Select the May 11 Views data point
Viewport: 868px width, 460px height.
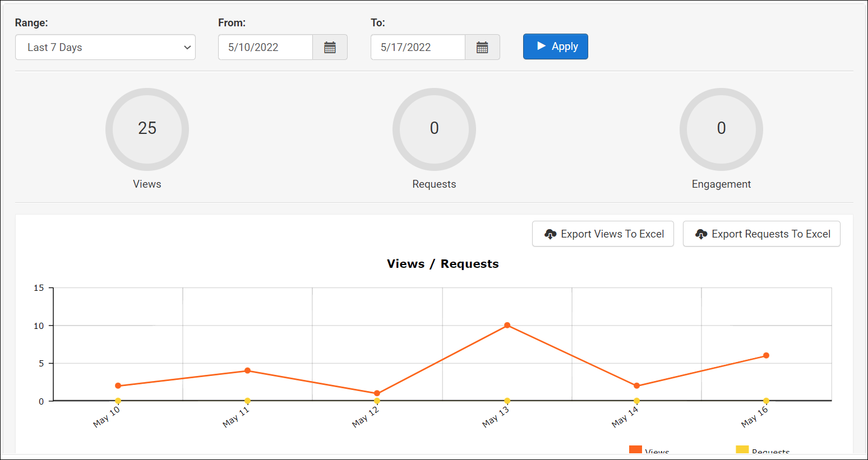(247, 370)
